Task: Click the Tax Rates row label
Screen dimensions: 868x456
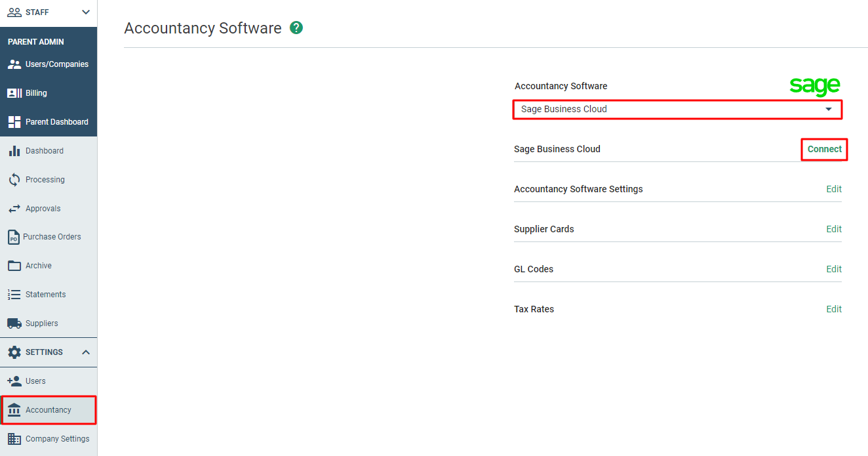Action: coord(534,309)
